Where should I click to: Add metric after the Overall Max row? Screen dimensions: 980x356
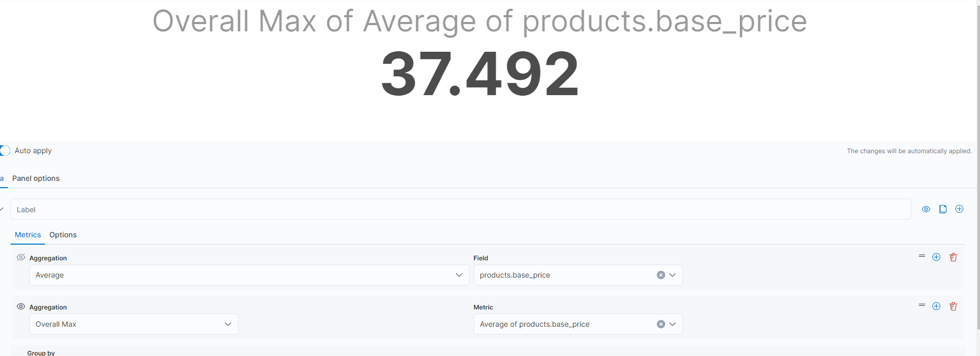(x=937, y=306)
